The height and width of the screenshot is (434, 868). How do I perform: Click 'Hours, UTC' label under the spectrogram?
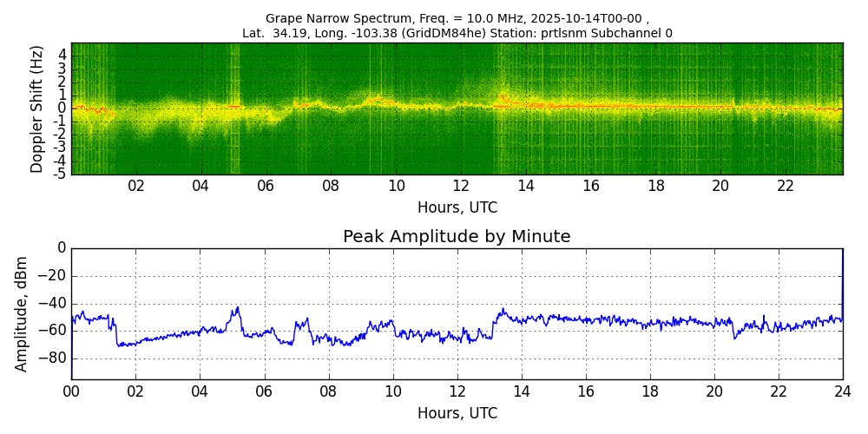pos(457,208)
